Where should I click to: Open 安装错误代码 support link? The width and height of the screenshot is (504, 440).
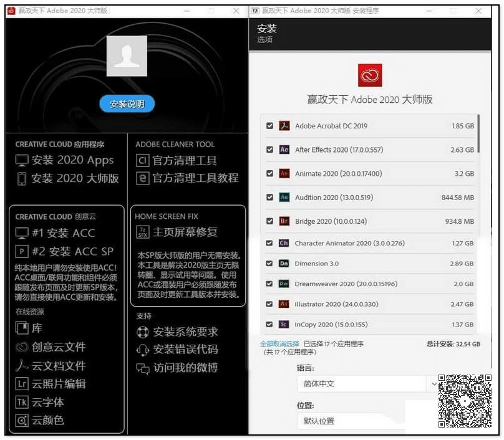click(x=185, y=350)
